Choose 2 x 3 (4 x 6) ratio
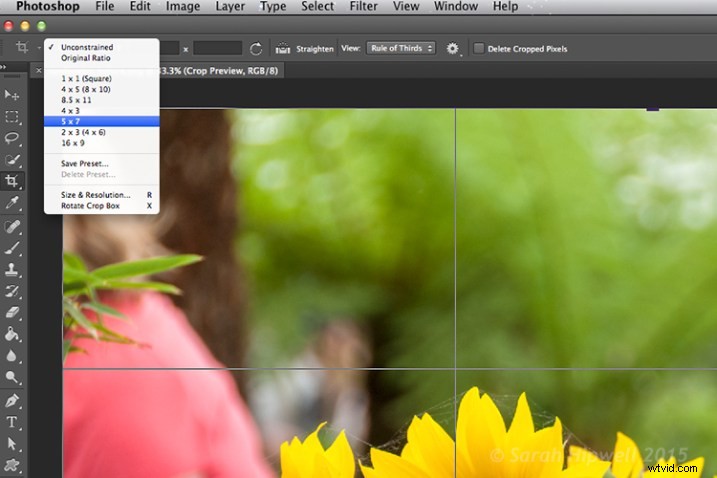The height and width of the screenshot is (478, 717). click(x=102, y=132)
